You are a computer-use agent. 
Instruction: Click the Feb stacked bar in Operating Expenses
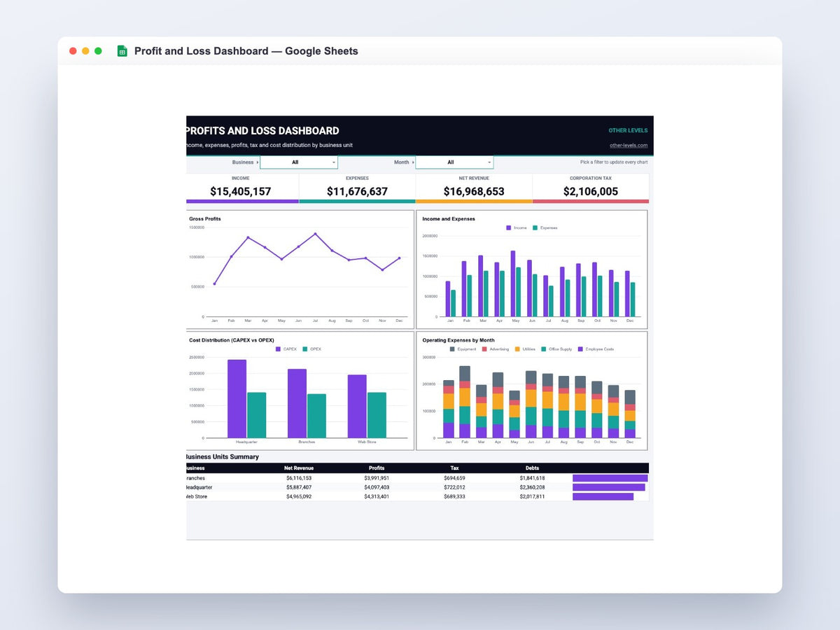465,402
